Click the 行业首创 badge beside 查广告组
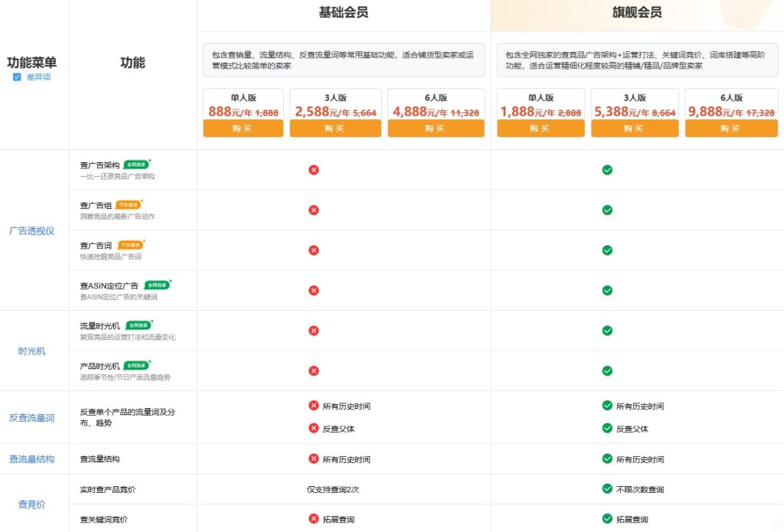784x532 pixels. pyautogui.click(x=129, y=204)
